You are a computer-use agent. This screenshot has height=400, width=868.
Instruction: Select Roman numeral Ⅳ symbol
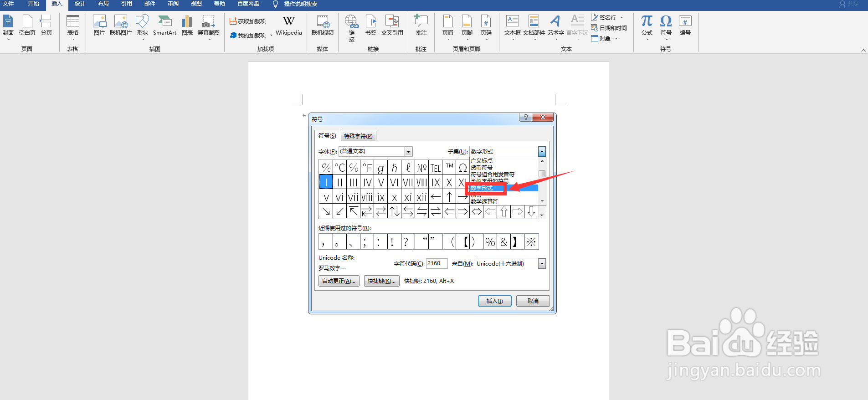click(x=367, y=182)
